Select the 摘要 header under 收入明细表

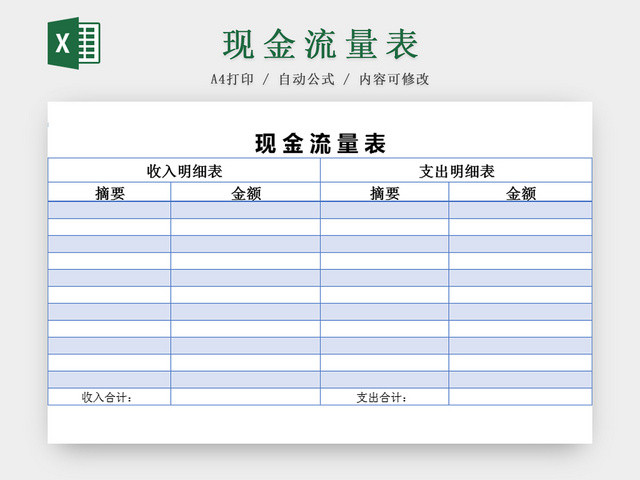pyautogui.click(x=109, y=192)
